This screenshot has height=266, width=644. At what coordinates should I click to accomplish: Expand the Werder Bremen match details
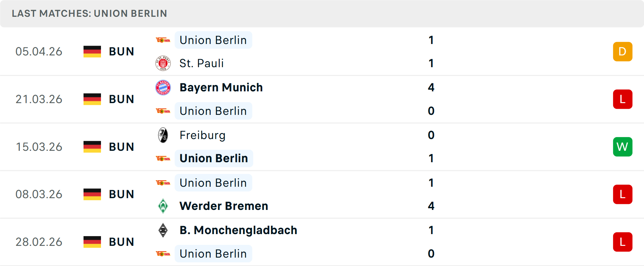tap(322, 194)
